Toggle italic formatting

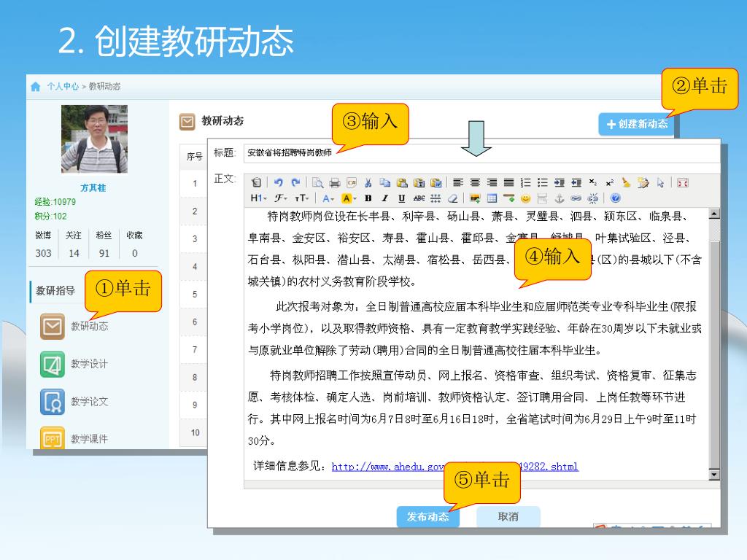click(385, 198)
